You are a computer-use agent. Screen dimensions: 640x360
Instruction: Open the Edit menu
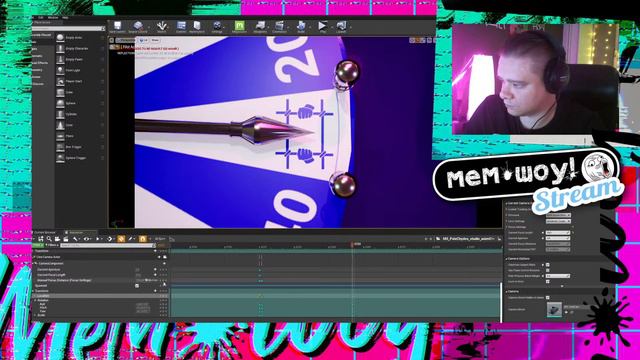(41, 18)
